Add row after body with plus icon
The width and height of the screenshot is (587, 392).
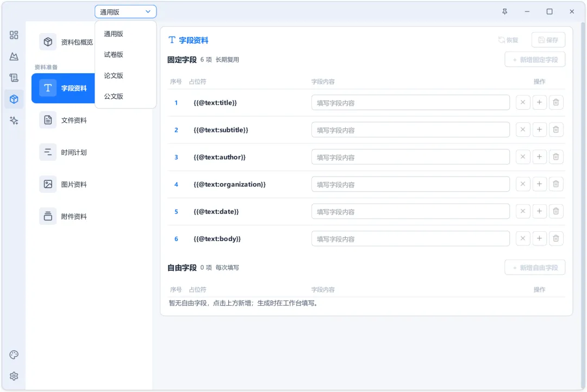click(x=540, y=238)
